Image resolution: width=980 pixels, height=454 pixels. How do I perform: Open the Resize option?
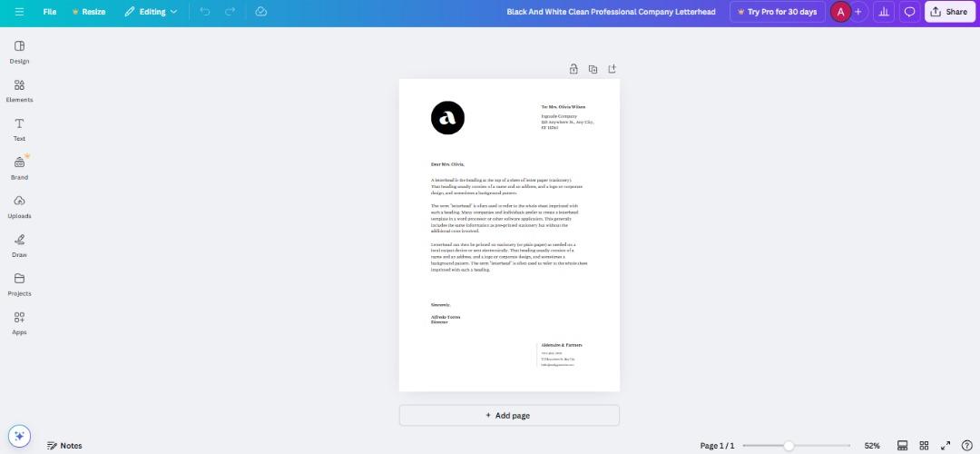pyautogui.click(x=89, y=12)
